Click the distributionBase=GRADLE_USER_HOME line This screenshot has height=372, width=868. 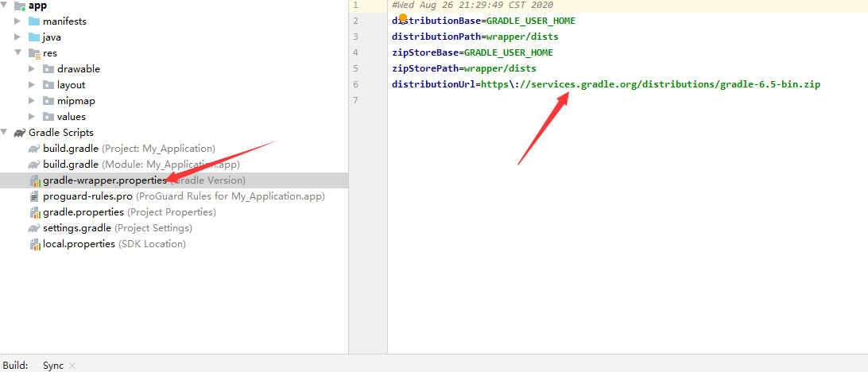point(483,21)
